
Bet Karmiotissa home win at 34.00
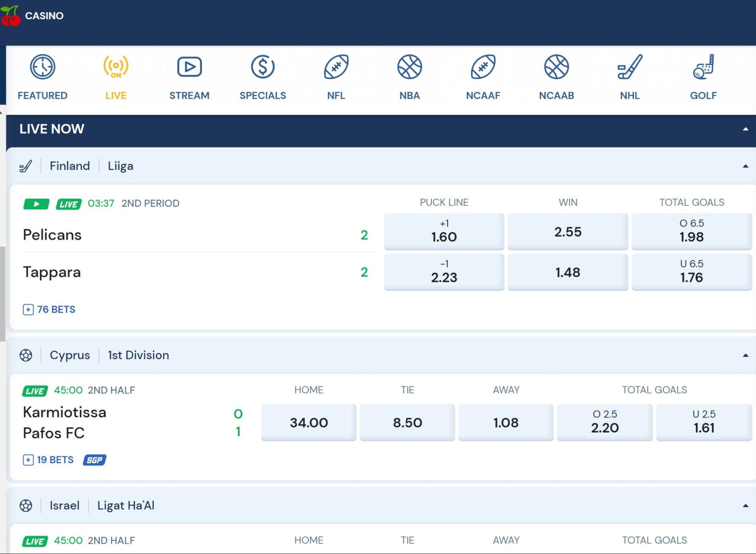[309, 422]
